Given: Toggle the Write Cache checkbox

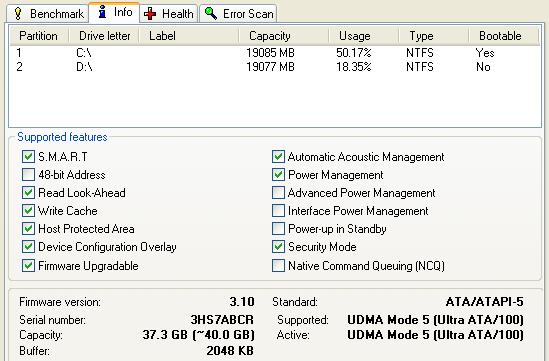Looking at the screenshot, I should point(28,210).
